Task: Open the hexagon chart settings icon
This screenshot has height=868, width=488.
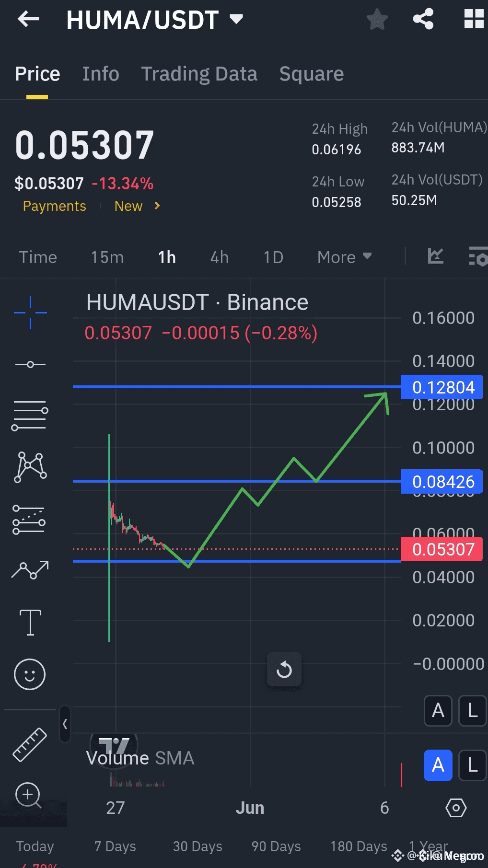Action: click(456, 808)
